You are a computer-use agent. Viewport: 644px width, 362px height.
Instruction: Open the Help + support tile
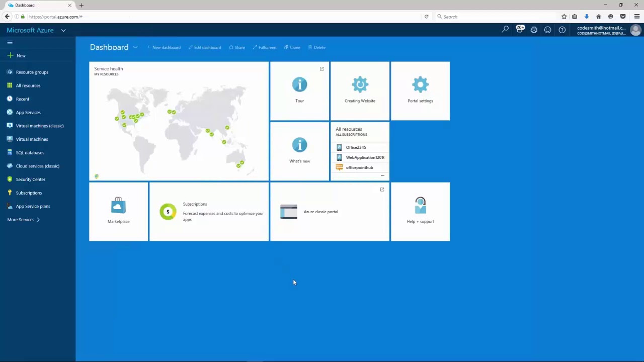click(420, 212)
